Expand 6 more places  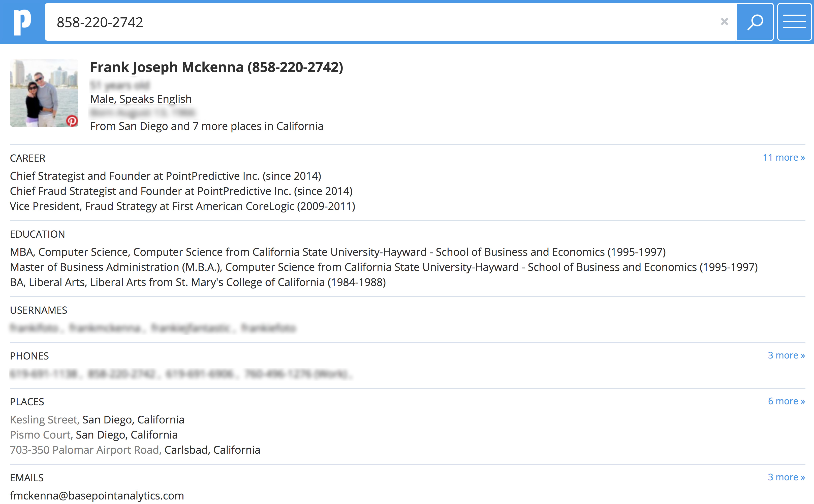(x=786, y=401)
